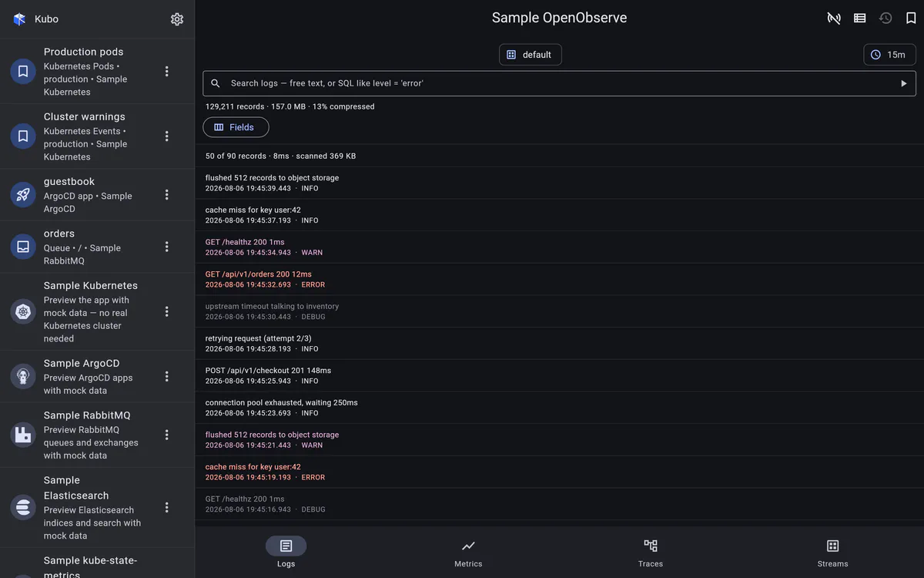The width and height of the screenshot is (924, 578).
Task: Click the 50 of 90 records summary
Action: [280, 156]
